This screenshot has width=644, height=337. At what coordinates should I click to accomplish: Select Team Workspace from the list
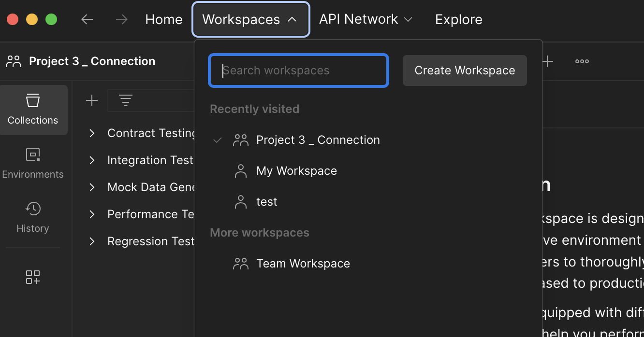click(303, 264)
